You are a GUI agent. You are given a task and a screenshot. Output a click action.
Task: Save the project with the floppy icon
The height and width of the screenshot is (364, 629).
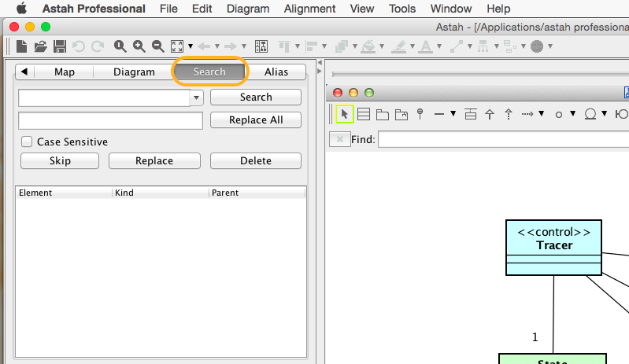tap(59, 46)
